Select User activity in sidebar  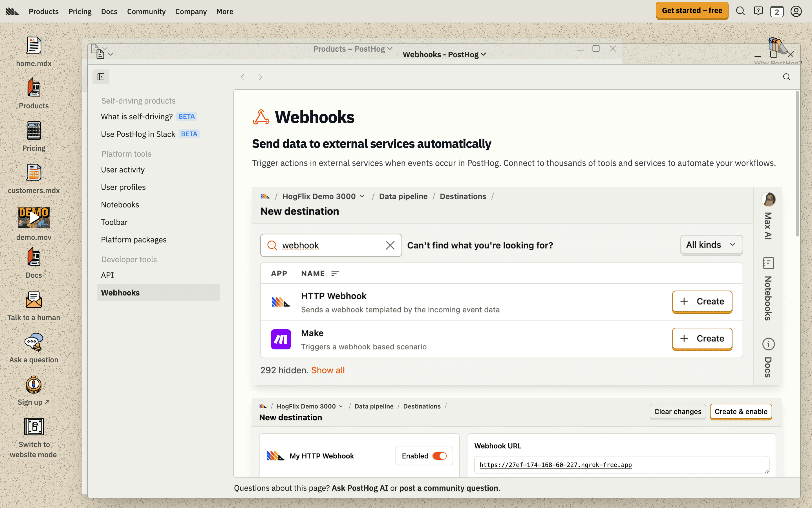[158, 170]
